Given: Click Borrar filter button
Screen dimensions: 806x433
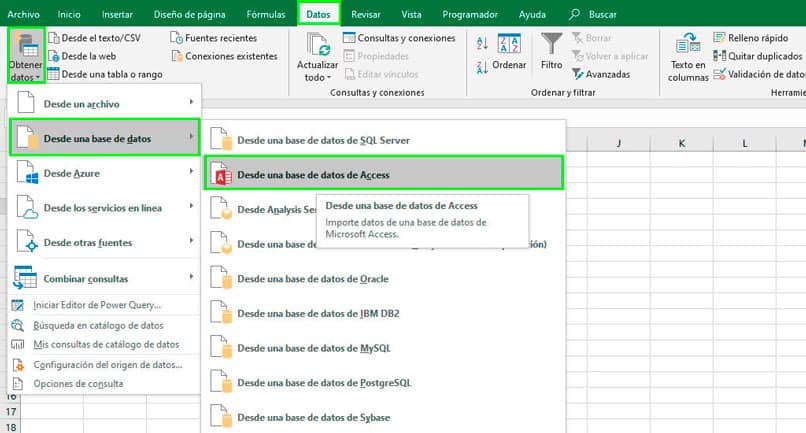Looking at the screenshot, I should coord(592,38).
